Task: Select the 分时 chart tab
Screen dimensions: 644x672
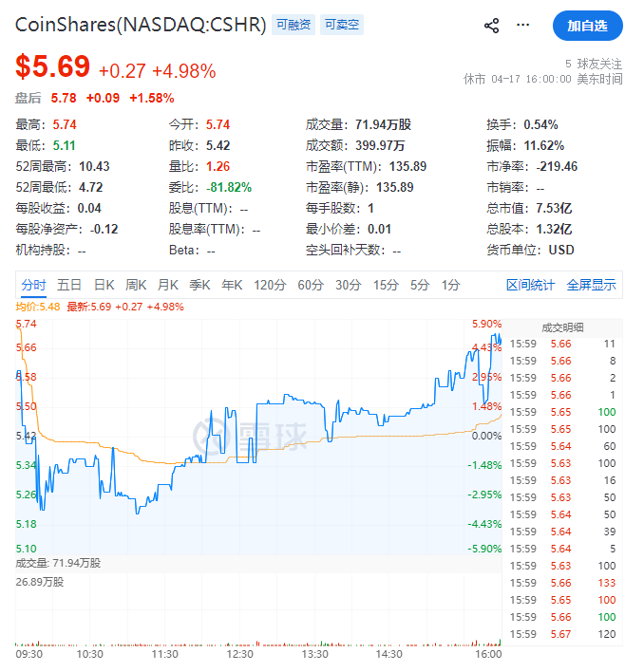Action: pos(33,284)
